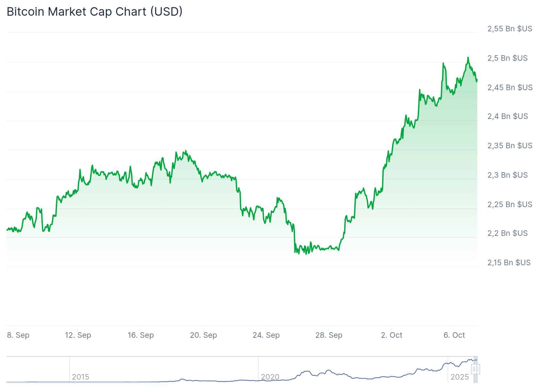
Task: Select the 2,35 Bn $US axis label
Action: pos(510,146)
